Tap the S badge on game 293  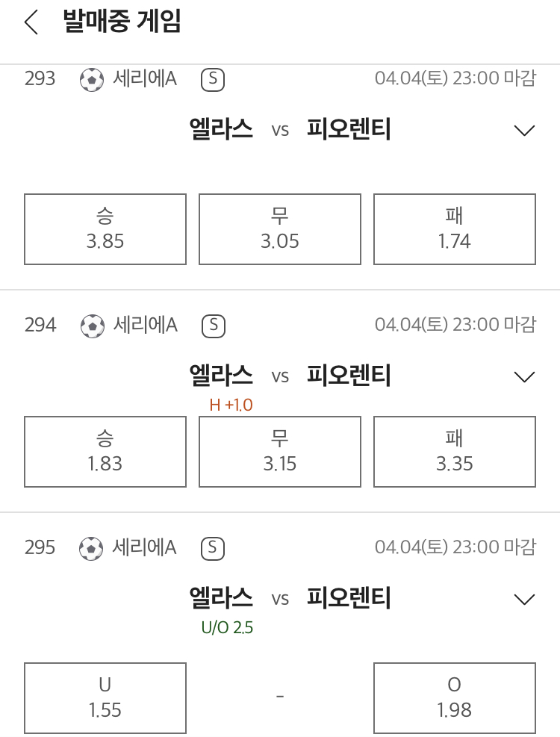pyautogui.click(x=213, y=79)
